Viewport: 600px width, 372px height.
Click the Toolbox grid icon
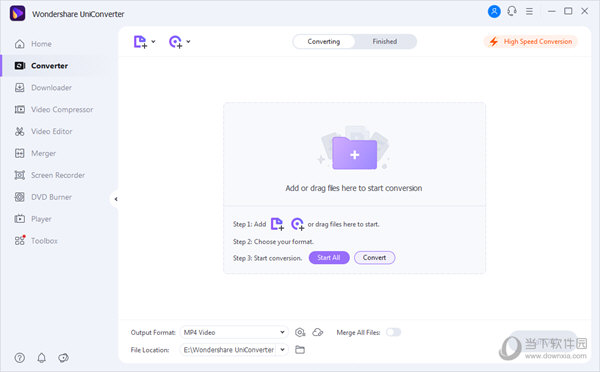[x=20, y=240]
